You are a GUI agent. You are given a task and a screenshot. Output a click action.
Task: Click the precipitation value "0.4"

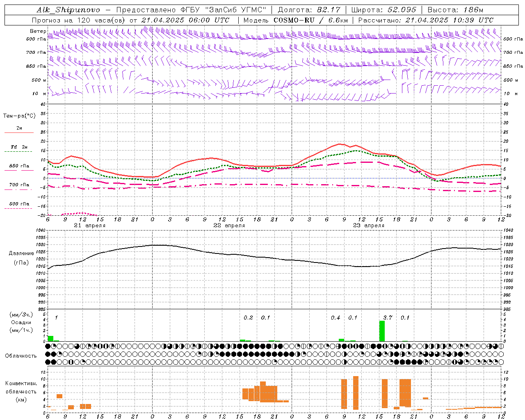coord(336,317)
